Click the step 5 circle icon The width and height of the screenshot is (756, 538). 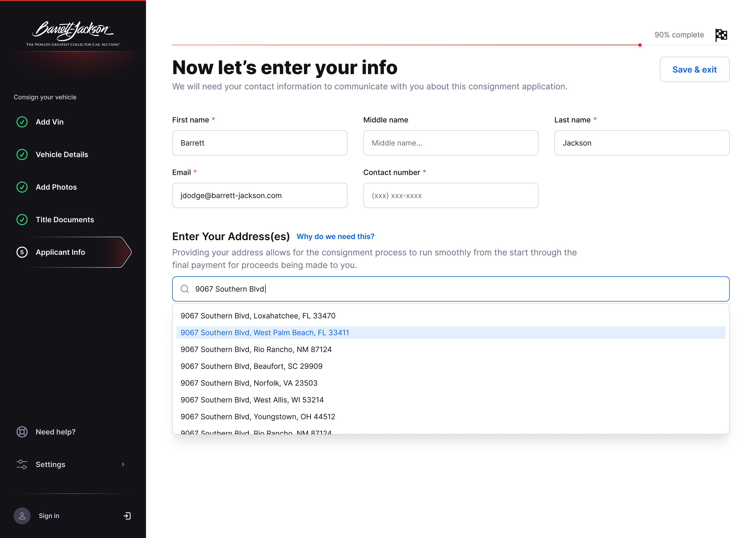22,252
